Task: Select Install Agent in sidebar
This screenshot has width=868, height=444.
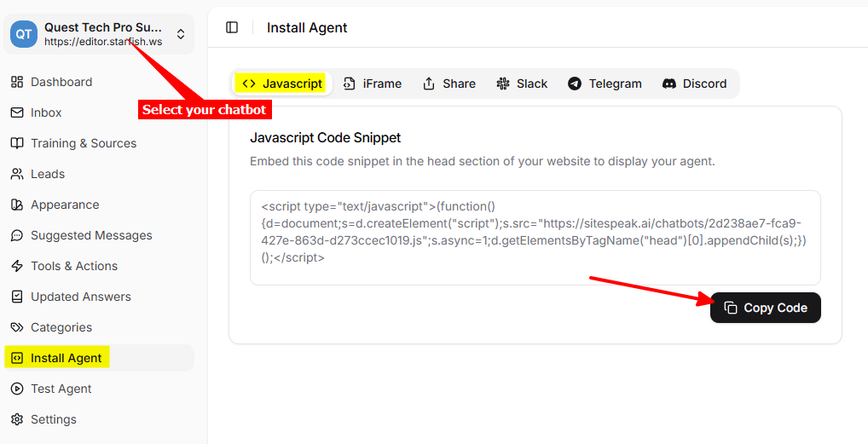Action: 67,358
